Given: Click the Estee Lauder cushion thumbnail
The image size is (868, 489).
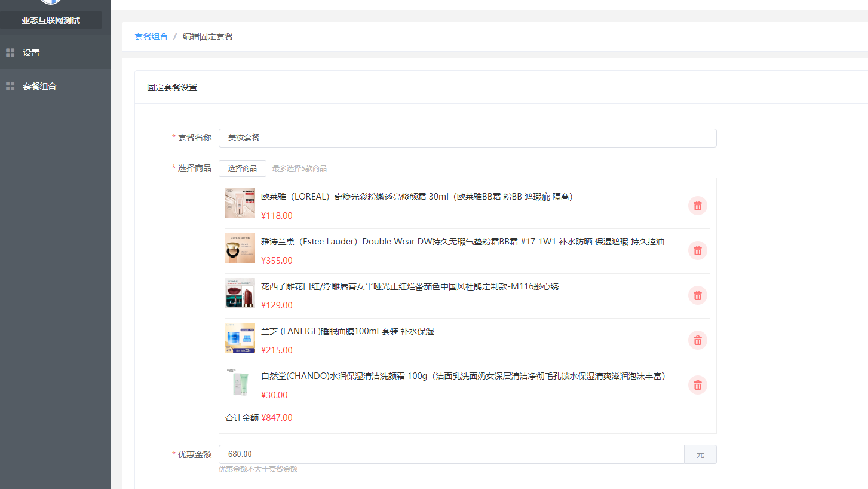Looking at the screenshot, I should click(240, 248).
